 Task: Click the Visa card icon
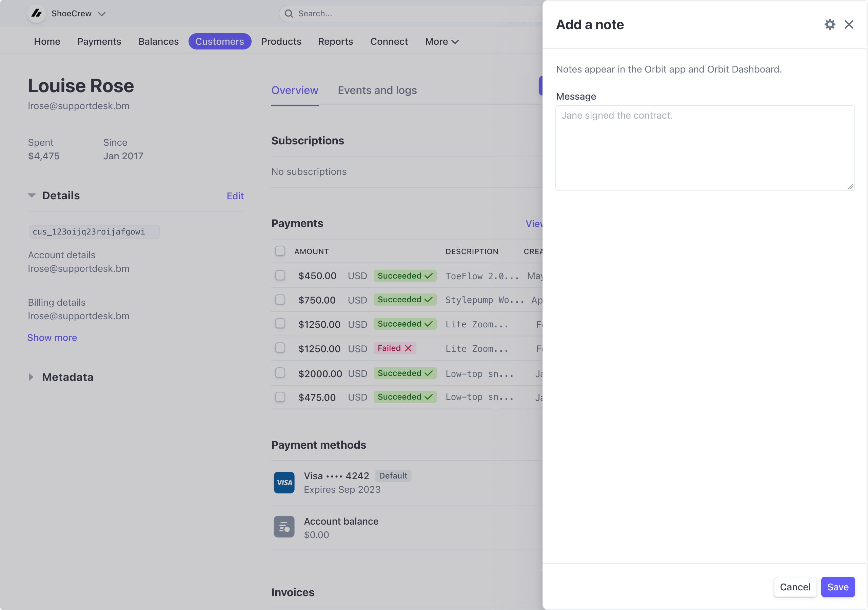point(284,482)
